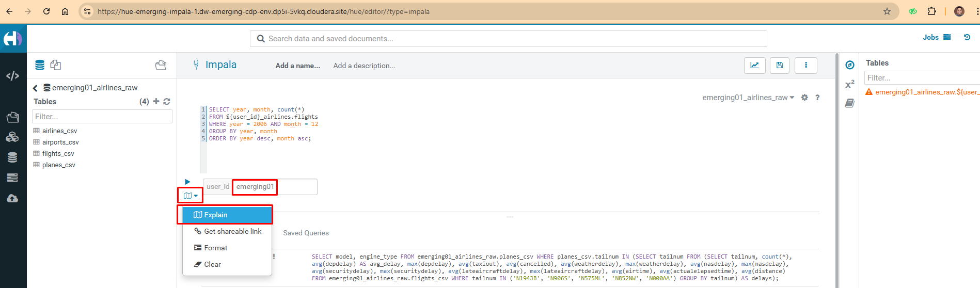Click the search data and saved documents box

click(508, 39)
